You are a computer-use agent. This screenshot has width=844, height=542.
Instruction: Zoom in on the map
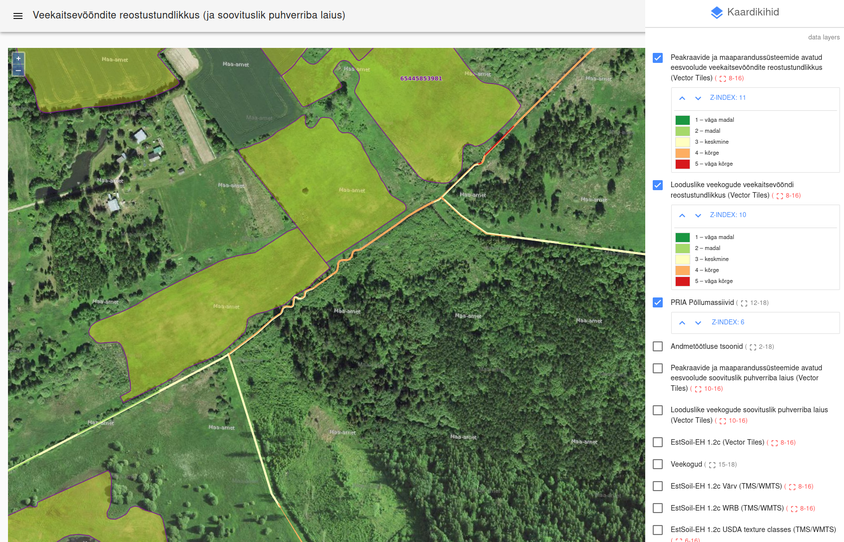(x=18, y=59)
